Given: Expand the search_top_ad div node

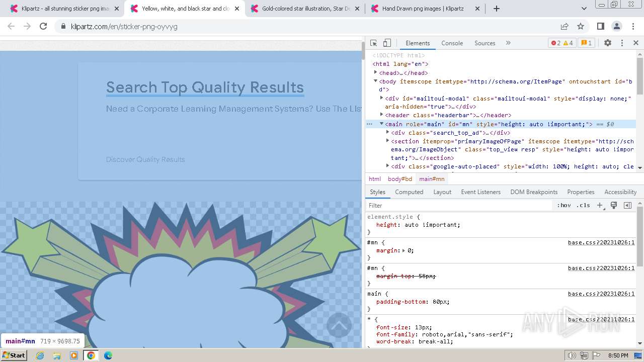Looking at the screenshot, I should click(x=388, y=132).
